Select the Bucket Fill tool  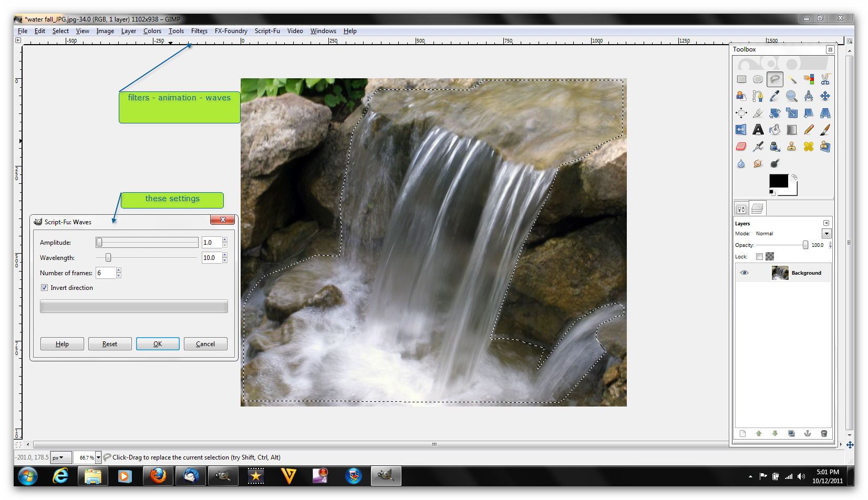774,130
